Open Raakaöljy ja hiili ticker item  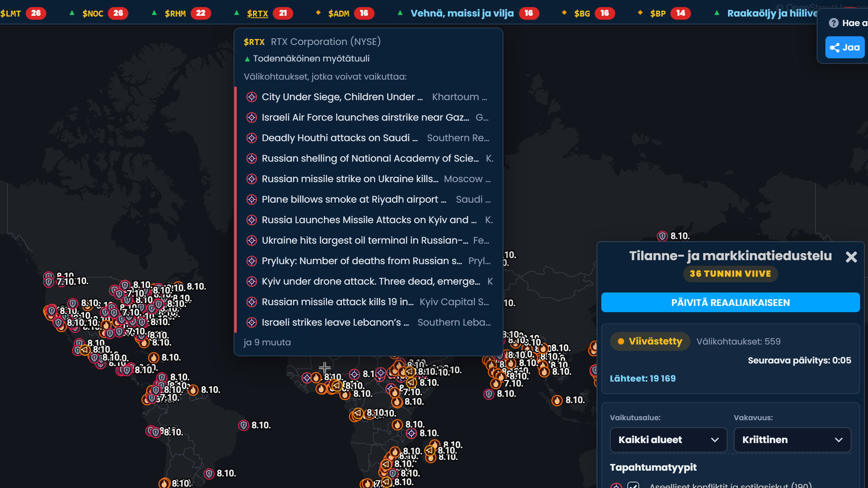[x=766, y=13]
